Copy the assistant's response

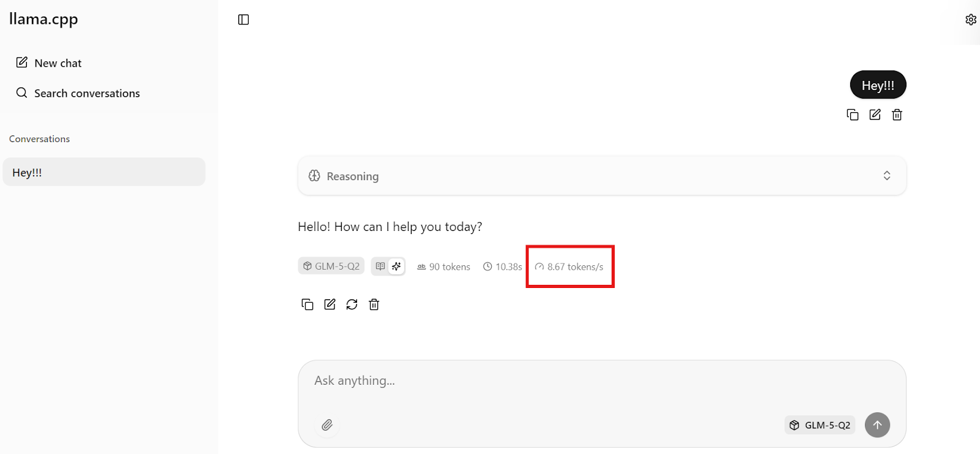tap(307, 305)
